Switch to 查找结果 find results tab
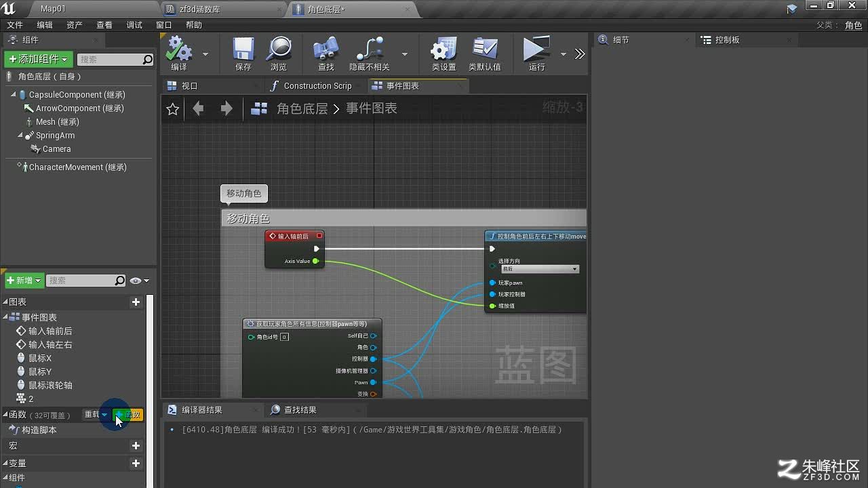This screenshot has height=488, width=868. tap(316, 410)
